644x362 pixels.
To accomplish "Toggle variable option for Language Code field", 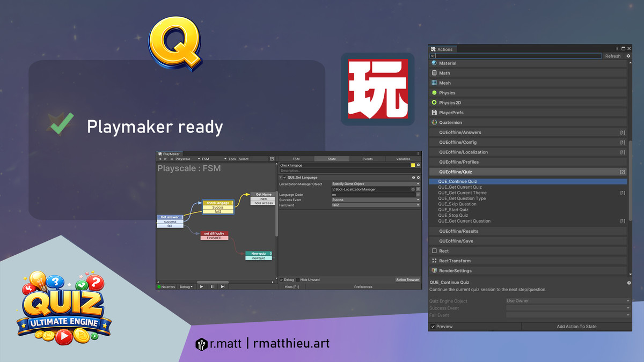I will (418, 195).
